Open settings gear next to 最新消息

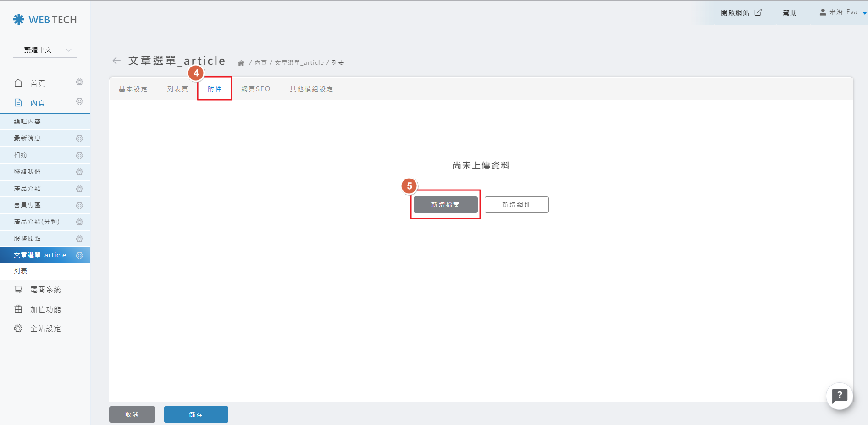[x=79, y=139]
